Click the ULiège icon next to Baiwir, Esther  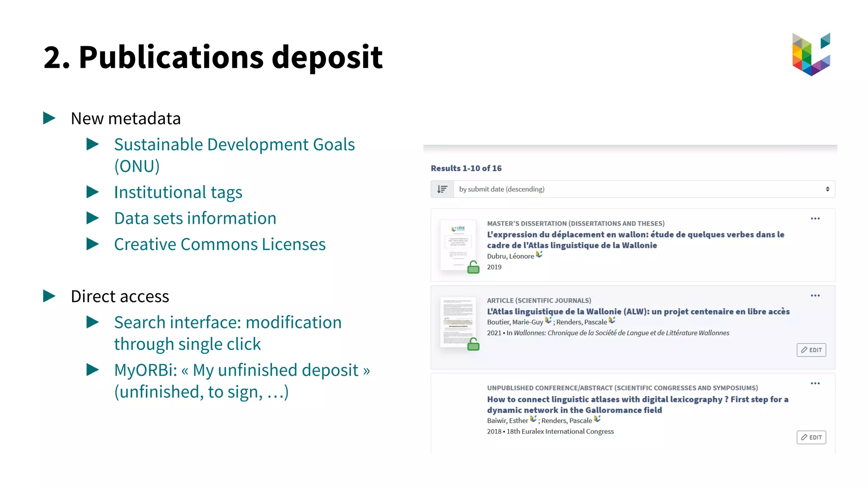[x=533, y=419]
